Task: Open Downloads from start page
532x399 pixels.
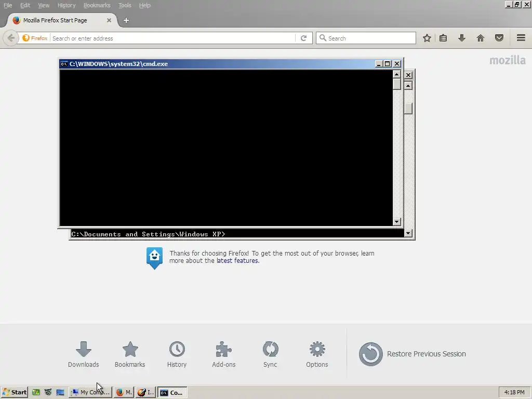Action: pos(84,354)
